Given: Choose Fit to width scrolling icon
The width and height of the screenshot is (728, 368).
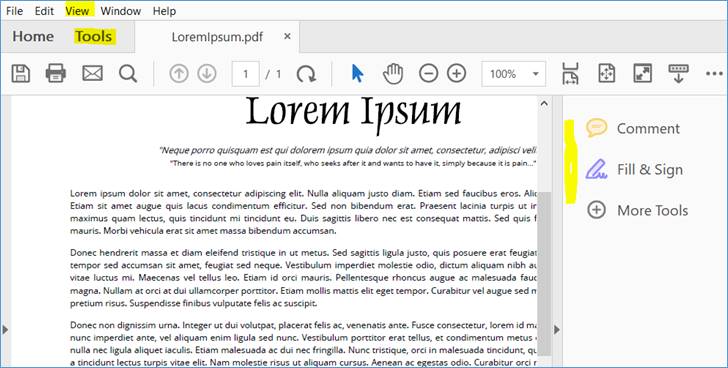Looking at the screenshot, I should (x=571, y=73).
